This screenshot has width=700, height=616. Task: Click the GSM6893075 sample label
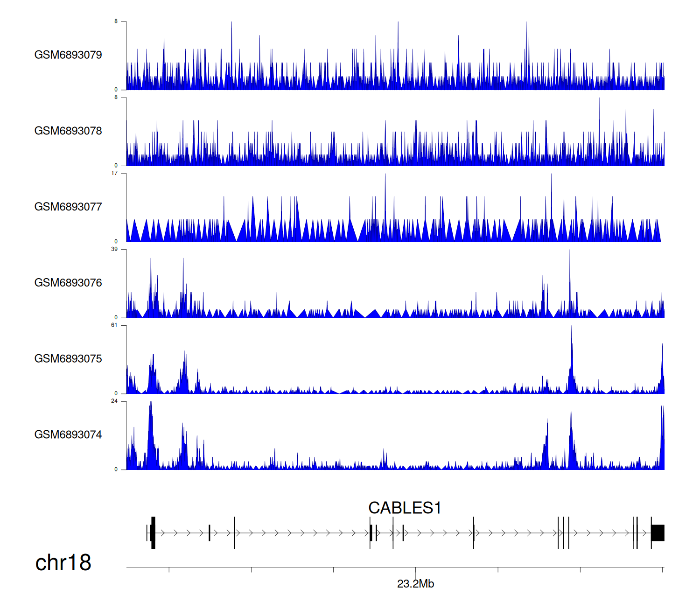point(68,359)
